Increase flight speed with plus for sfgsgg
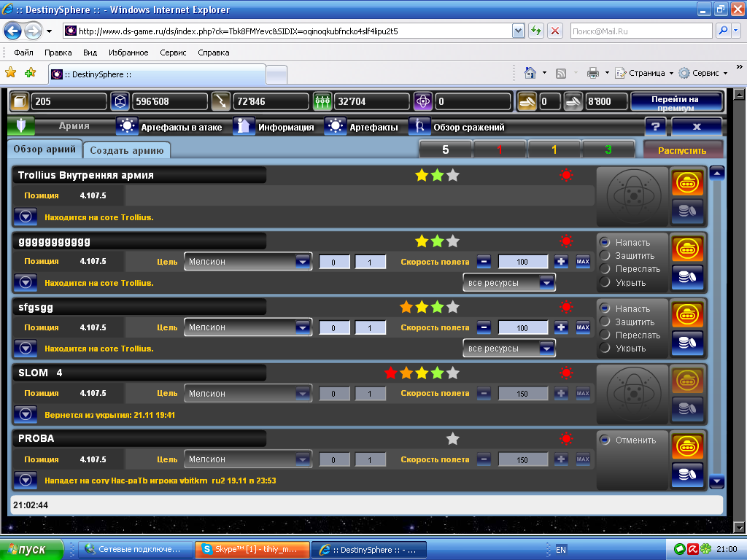 coord(560,327)
